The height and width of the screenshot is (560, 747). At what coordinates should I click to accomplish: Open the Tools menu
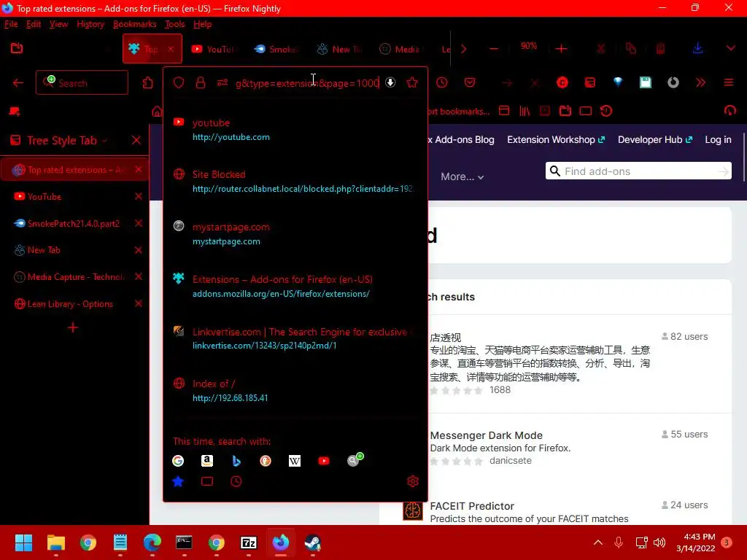(x=175, y=24)
